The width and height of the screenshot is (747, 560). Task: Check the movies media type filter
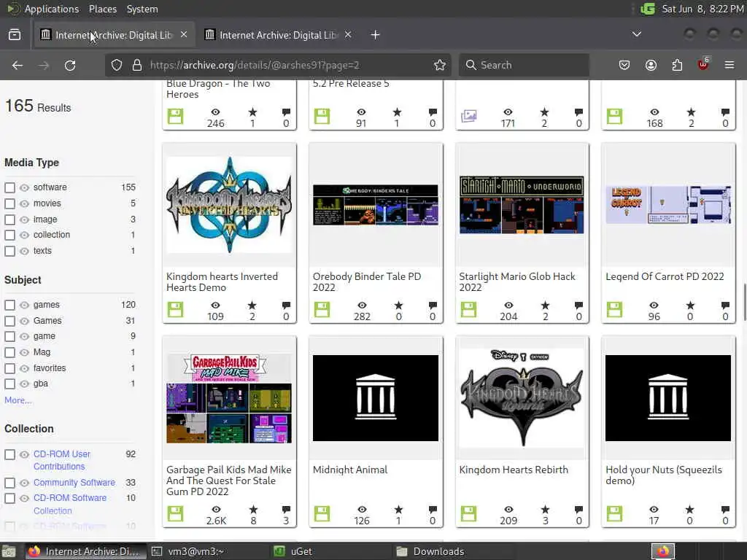(9, 204)
